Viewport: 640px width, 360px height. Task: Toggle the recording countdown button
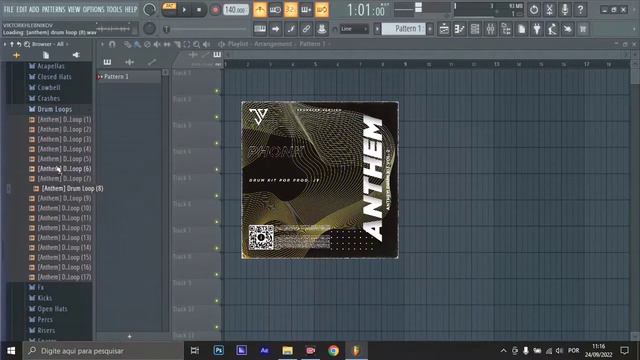click(291, 10)
